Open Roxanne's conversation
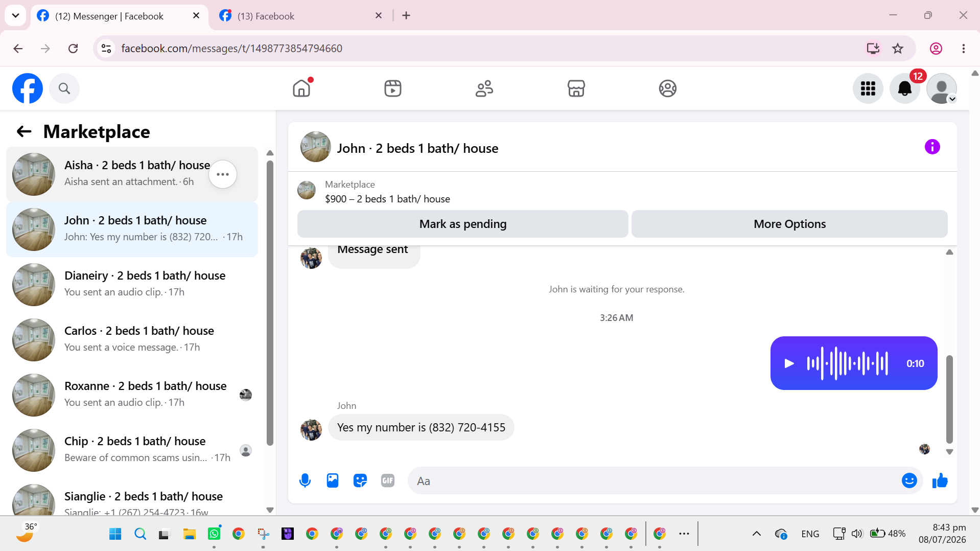This screenshot has height=551, width=980. tap(132, 395)
